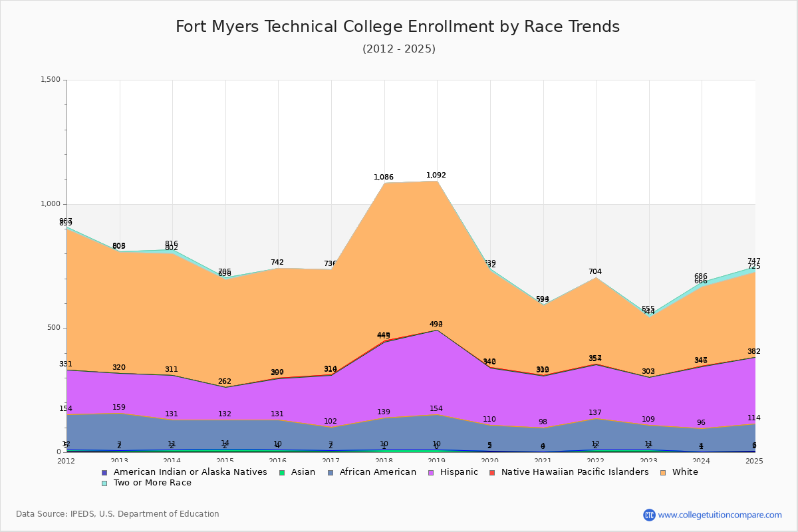
Task: Toggle the Asian legend color swatch
Action: pyautogui.click(x=282, y=472)
